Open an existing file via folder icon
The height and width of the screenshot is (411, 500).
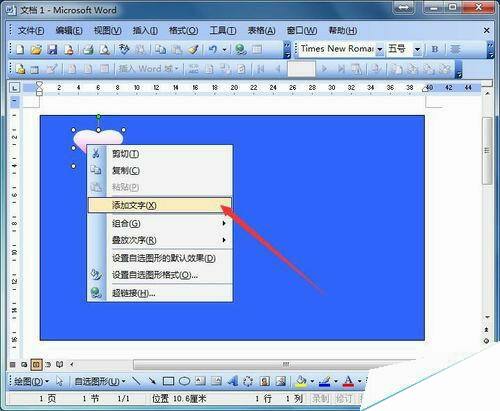coord(36,50)
